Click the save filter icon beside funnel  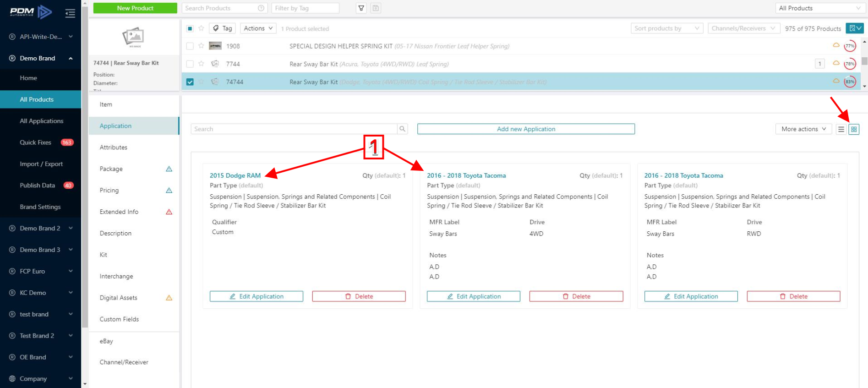click(376, 8)
